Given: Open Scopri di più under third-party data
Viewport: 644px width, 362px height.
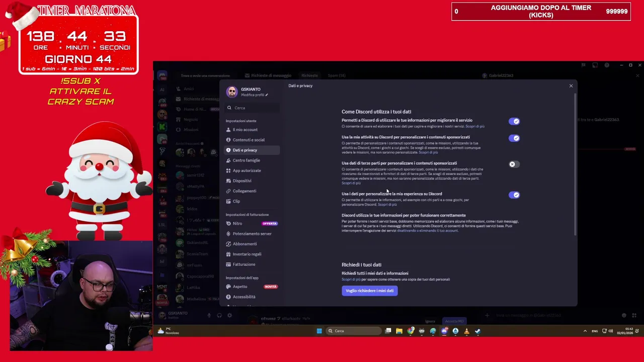Looking at the screenshot, I should click(351, 183).
